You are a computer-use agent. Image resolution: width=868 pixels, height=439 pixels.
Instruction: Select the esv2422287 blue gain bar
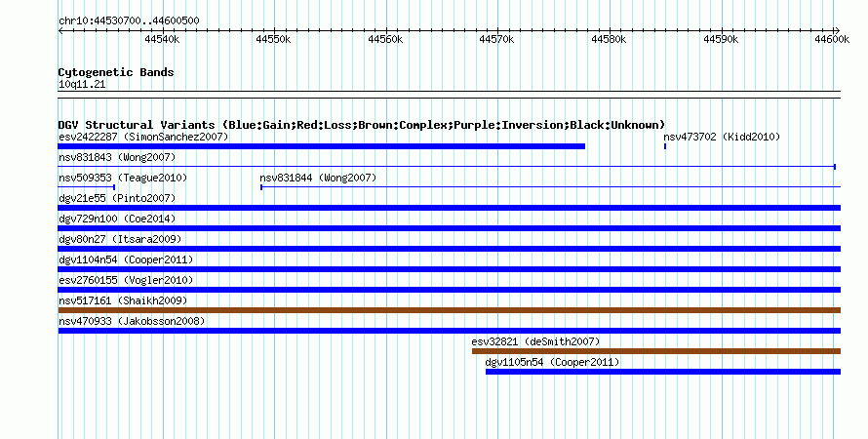tap(322, 146)
